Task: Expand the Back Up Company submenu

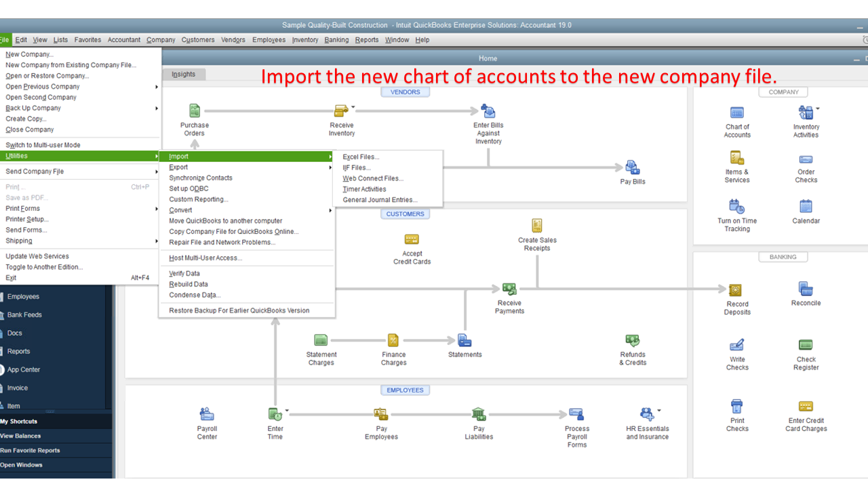Action: click(x=81, y=108)
